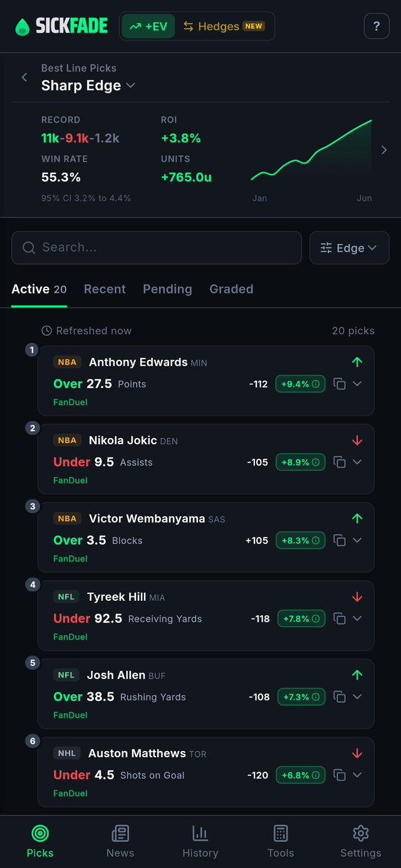Screen dimensions: 401x868
Task: Open the Edge sort dropdown
Action: tap(350, 248)
